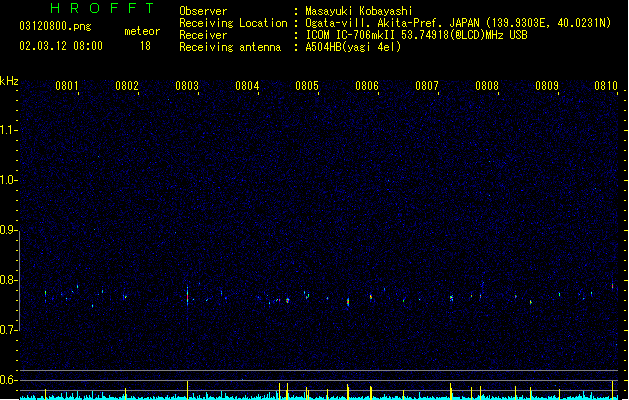
Task: Click the 0810 time marker
Action: (606, 86)
